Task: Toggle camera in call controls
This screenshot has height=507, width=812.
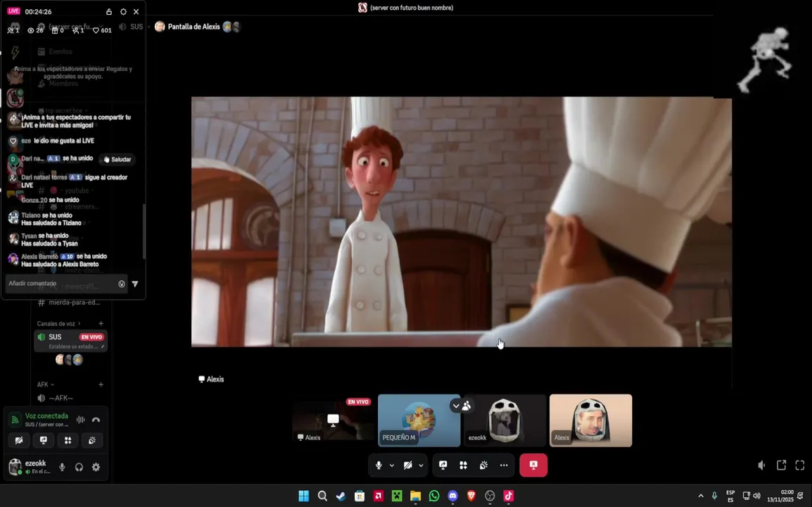Action: click(x=408, y=465)
